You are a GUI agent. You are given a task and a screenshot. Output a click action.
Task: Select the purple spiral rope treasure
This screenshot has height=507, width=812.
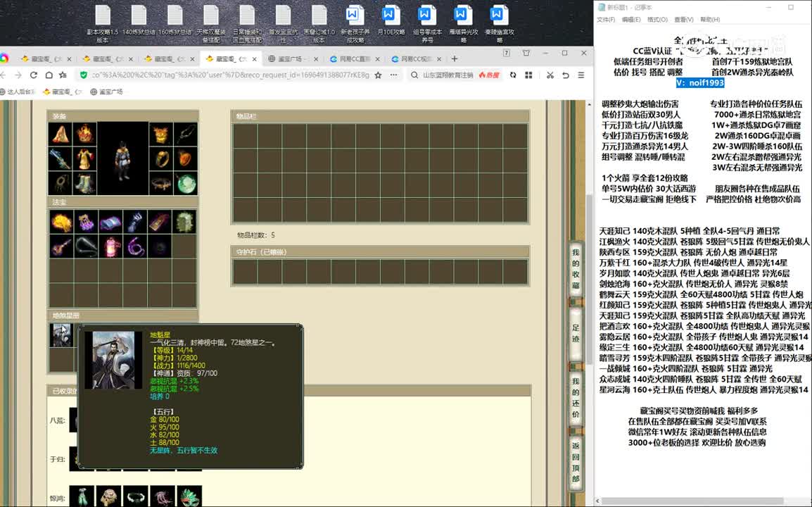pos(135,246)
